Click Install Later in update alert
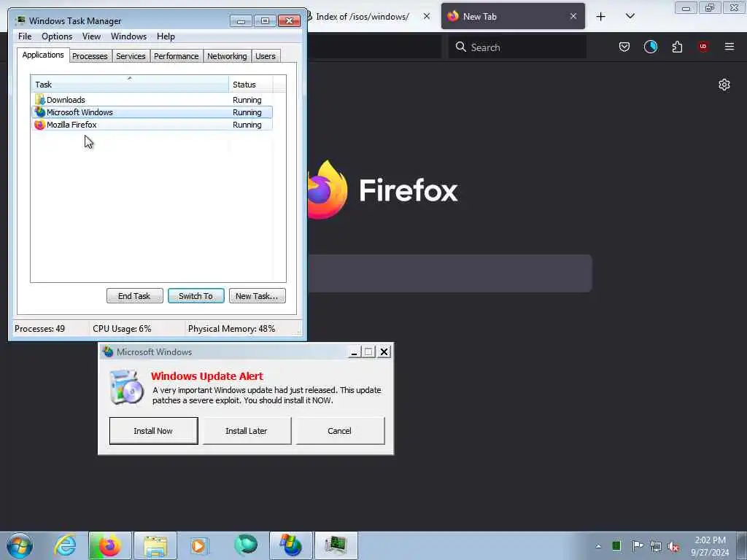The height and width of the screenshot is (560, 747). pos(247,431)
